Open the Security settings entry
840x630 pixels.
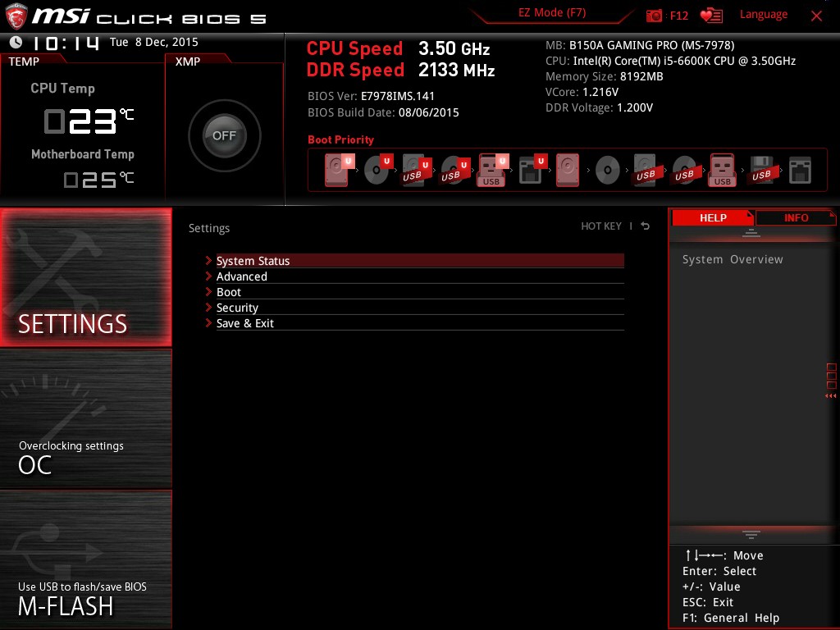[419, 308]
